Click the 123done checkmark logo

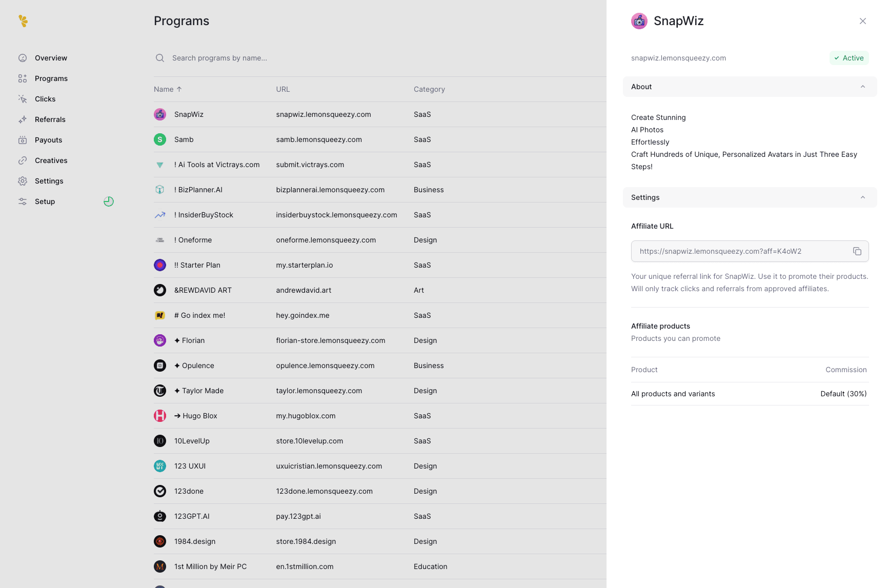pyautogui.click(x=160, y=491)
